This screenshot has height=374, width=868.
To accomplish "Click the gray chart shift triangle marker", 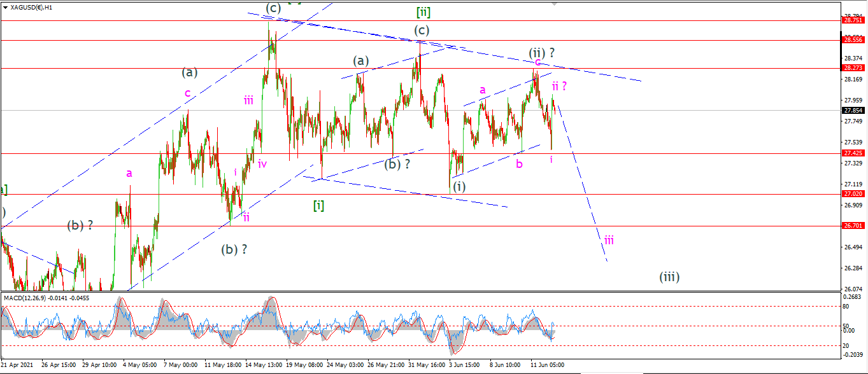I will (554, 3).
